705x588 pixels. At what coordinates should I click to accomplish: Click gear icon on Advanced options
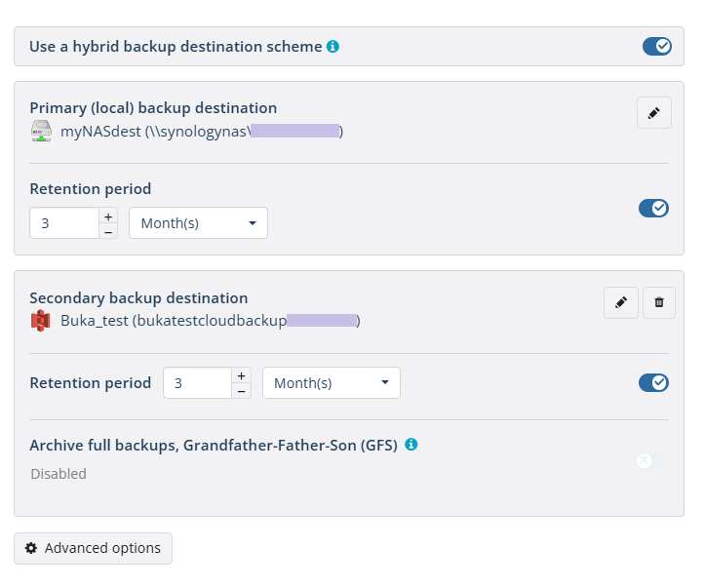click(x=31, y=548)
